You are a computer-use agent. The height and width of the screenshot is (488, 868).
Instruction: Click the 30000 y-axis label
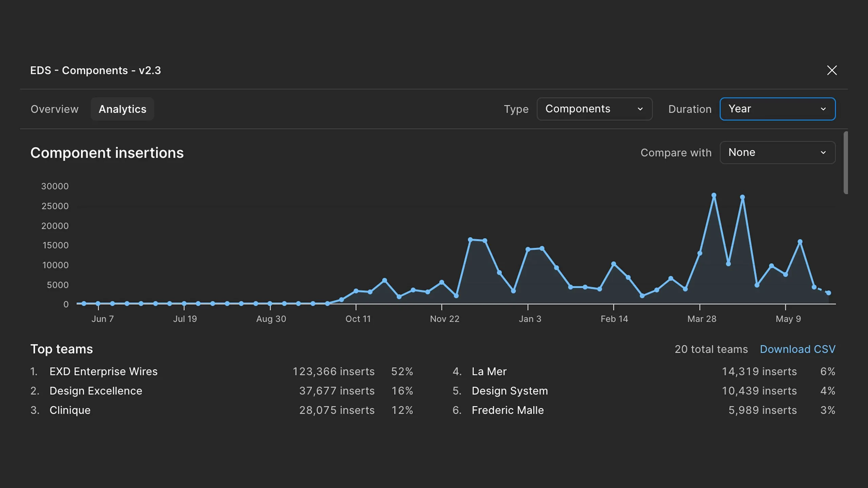[x=55, y=186]
